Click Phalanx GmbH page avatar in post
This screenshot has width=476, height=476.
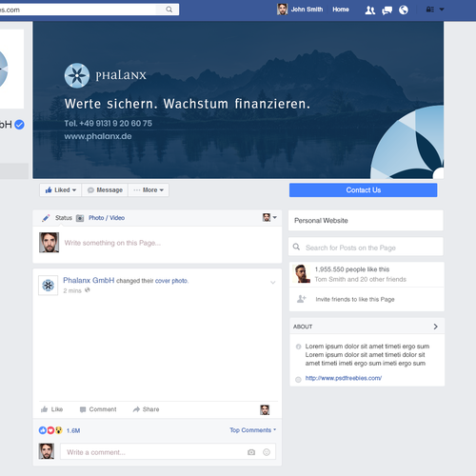pos(49,286)
